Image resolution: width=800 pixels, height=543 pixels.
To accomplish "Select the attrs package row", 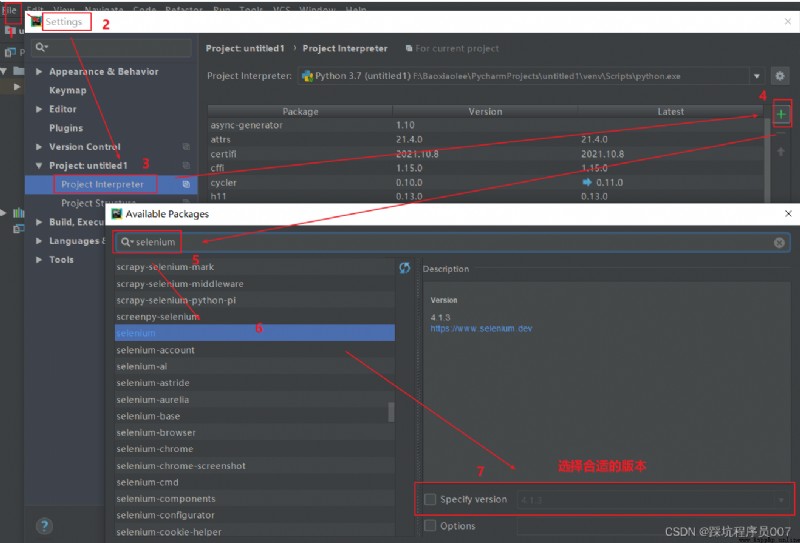I will tap(485, 139).
